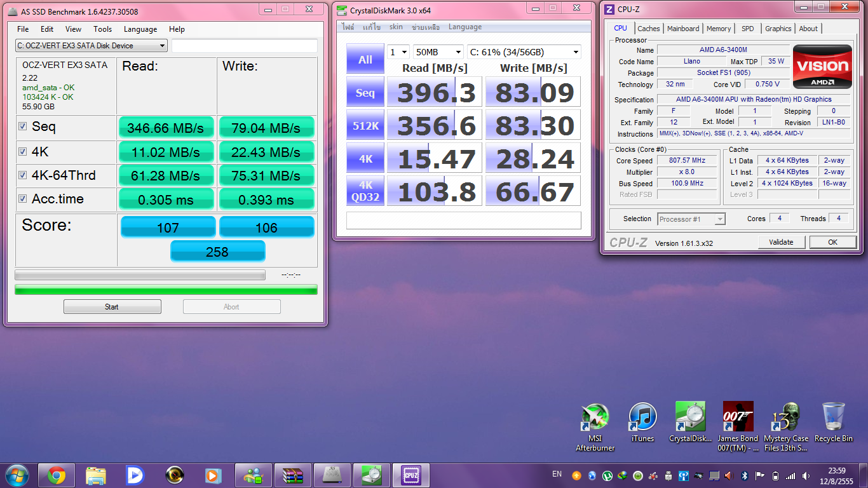Switch to Windows Live Messenger on taskbar
The height and width of the screenshot is (488, 868).
pos(254,475)
